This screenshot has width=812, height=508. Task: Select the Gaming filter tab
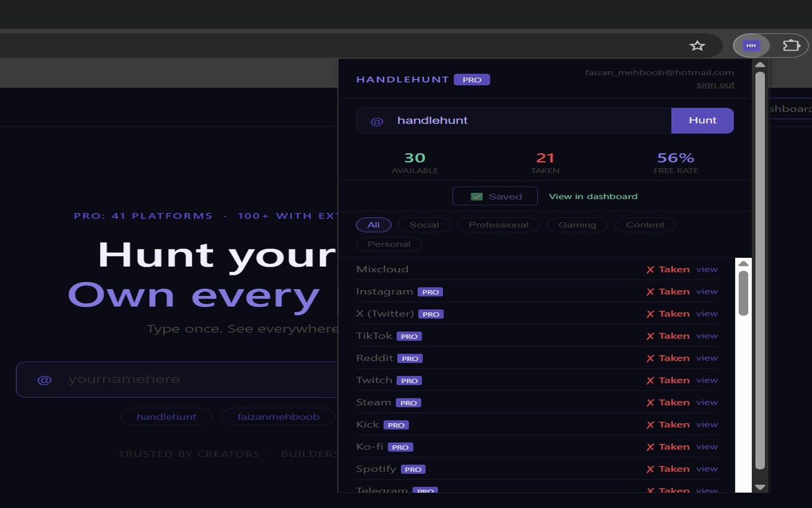coord(577,225)
